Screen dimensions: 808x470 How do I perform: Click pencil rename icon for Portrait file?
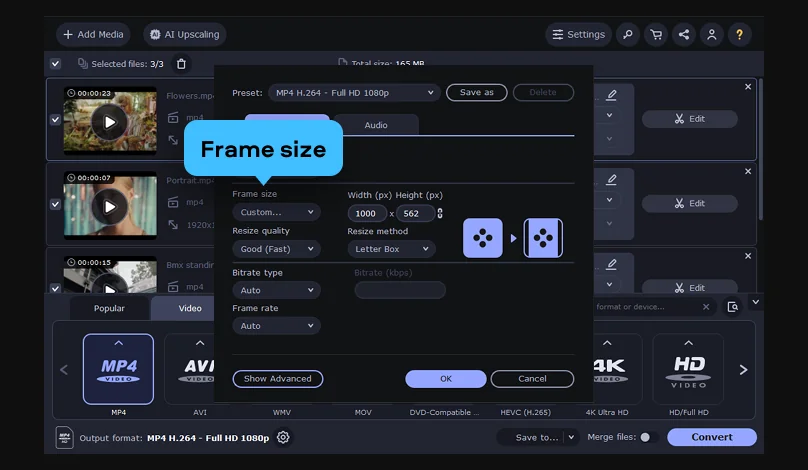point(611,179)
